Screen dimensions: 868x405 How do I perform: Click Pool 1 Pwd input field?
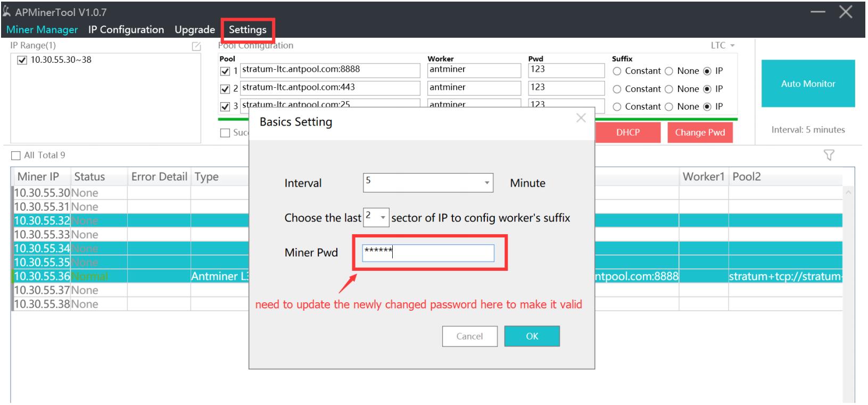tap(566, 70)
